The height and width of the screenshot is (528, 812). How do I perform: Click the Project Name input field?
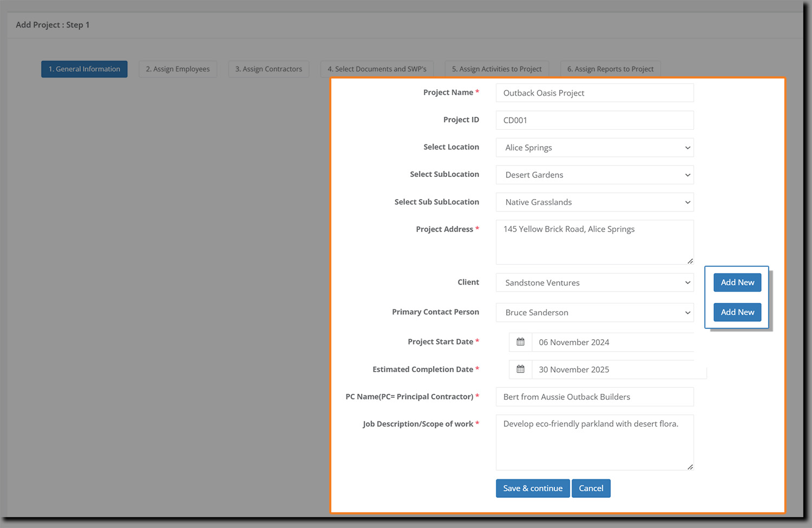(594, 93)
